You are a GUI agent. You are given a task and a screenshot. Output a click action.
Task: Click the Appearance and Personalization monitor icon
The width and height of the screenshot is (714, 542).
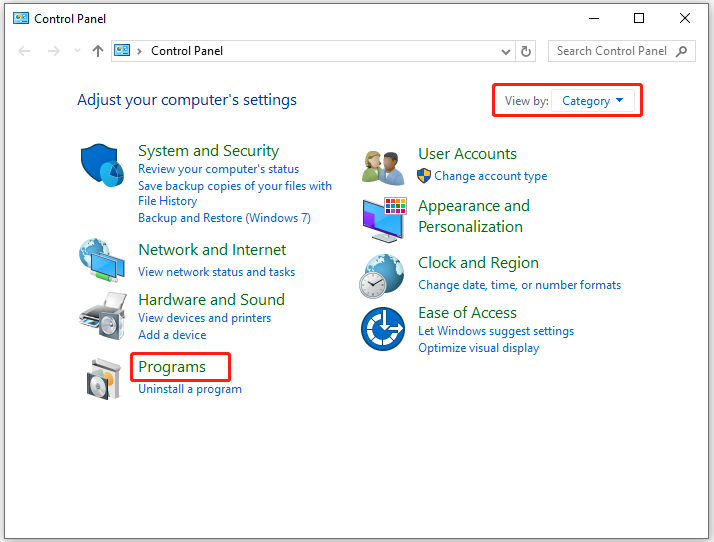pos(382,218)
